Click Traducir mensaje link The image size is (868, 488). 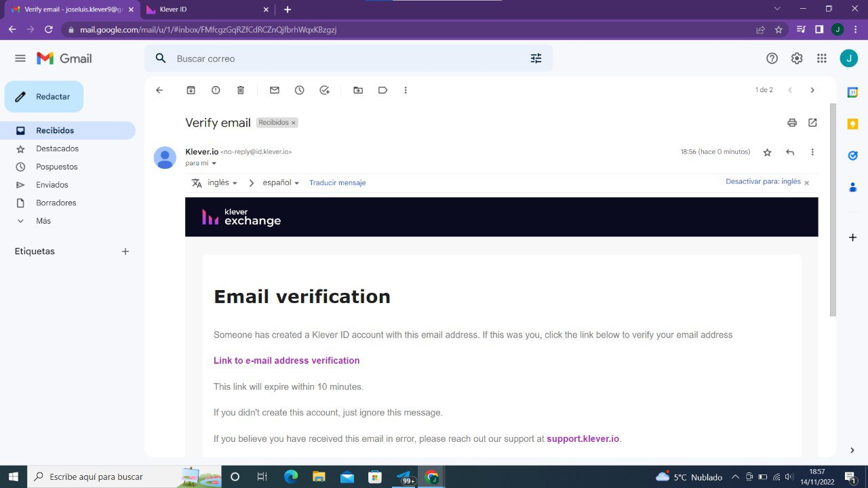(338, 183)
